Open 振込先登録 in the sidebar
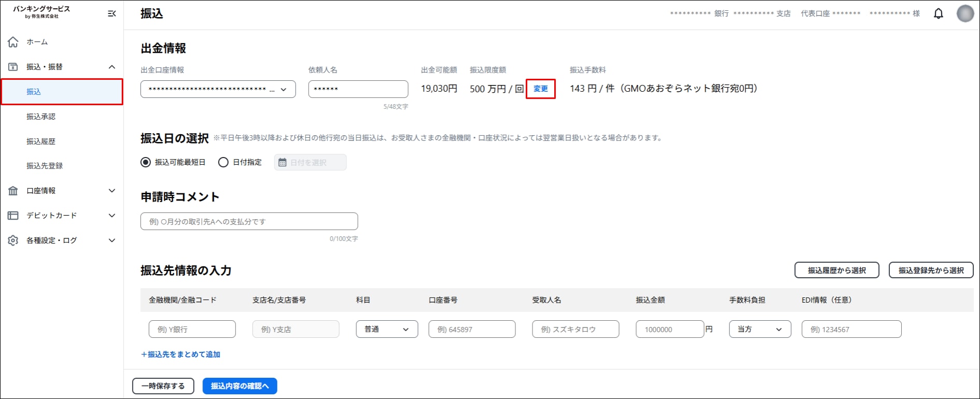This screenshot has width=980, height=399. 45,166
